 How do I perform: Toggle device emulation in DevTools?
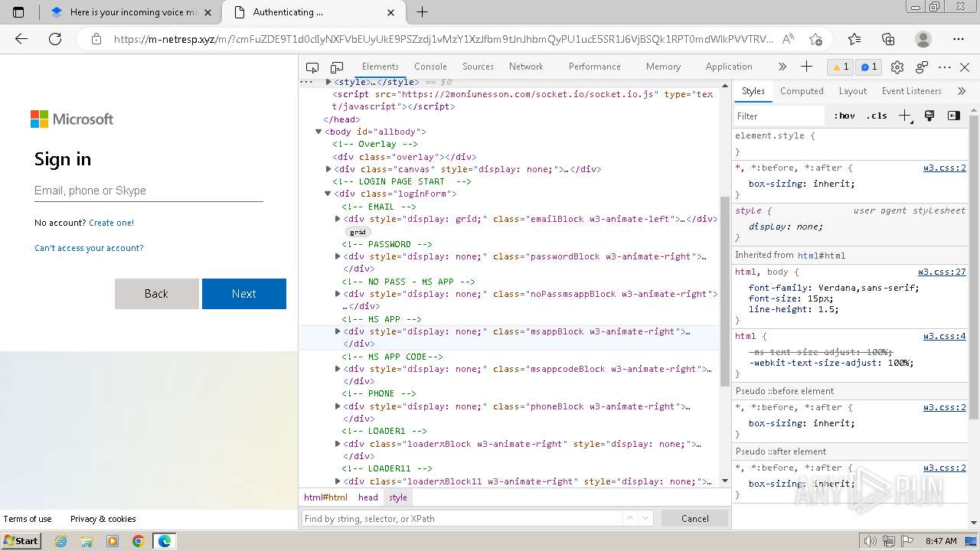click(x=337, y=67)
